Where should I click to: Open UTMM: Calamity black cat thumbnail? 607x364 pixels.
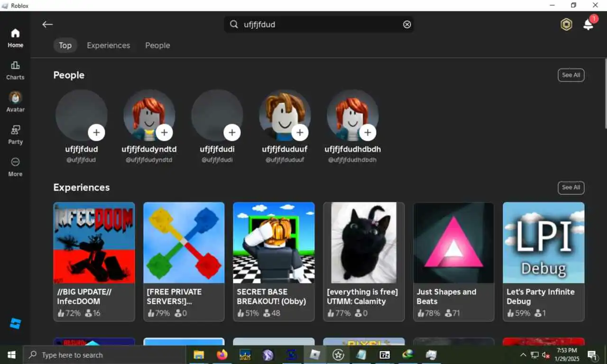364,243
